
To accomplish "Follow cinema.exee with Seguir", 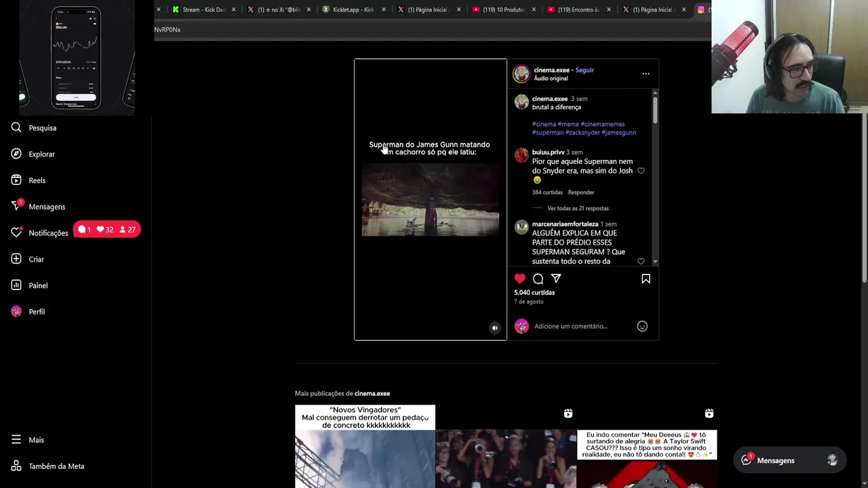I will tap(585, 70).
